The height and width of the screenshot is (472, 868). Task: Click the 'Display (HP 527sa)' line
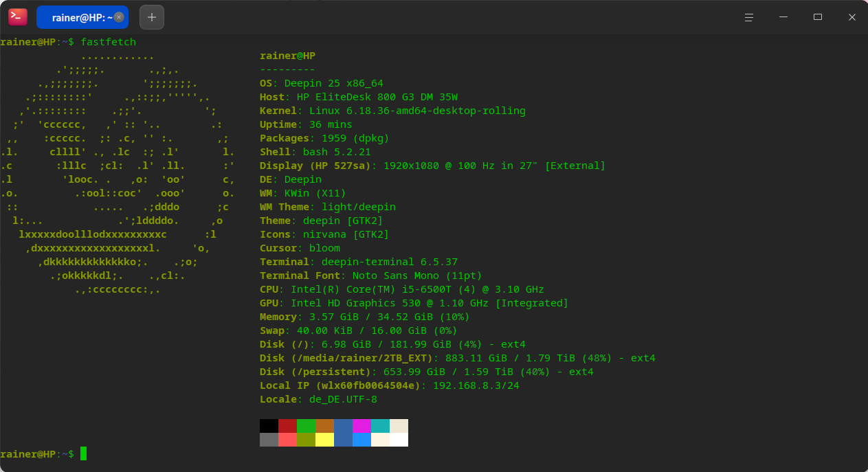point(432,166)
